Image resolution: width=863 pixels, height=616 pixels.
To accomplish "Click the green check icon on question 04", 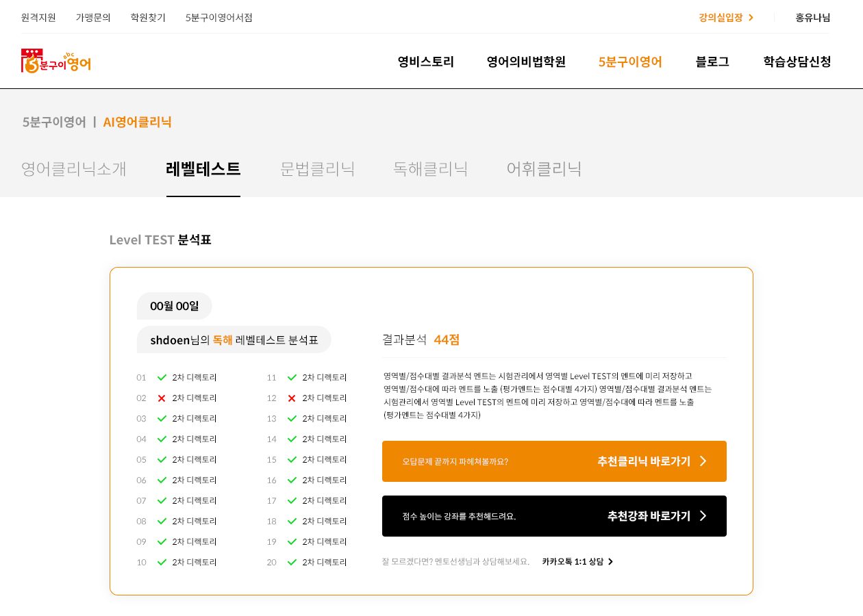I will 162,439.
